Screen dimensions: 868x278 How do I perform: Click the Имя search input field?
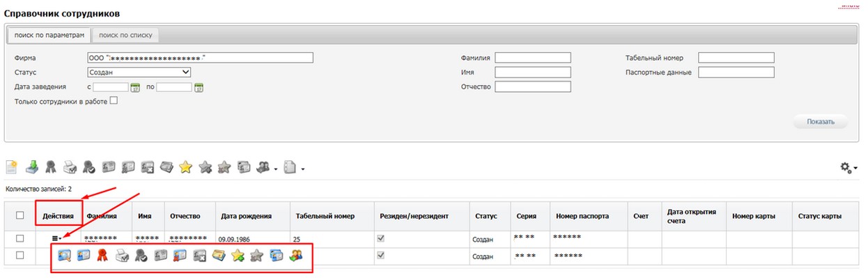coord(533,72)
